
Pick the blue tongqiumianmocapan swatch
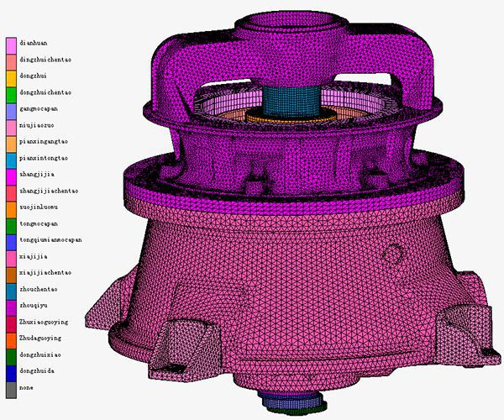coord(11,240)
